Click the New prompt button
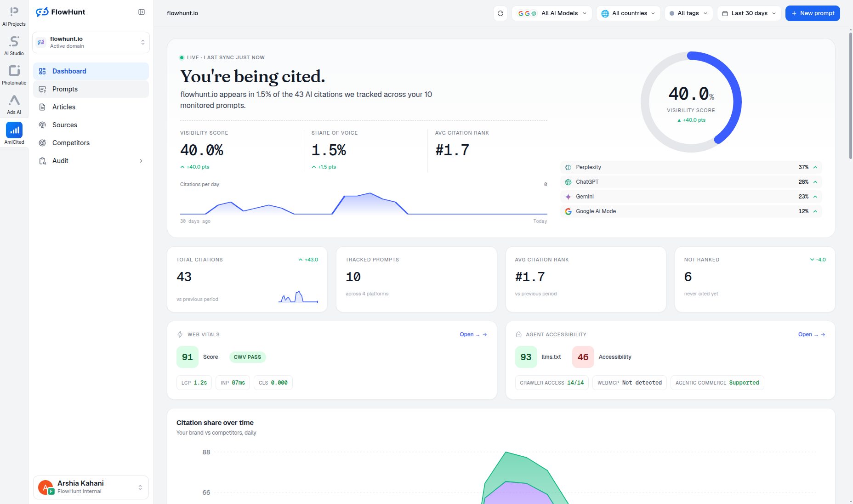 813,13
